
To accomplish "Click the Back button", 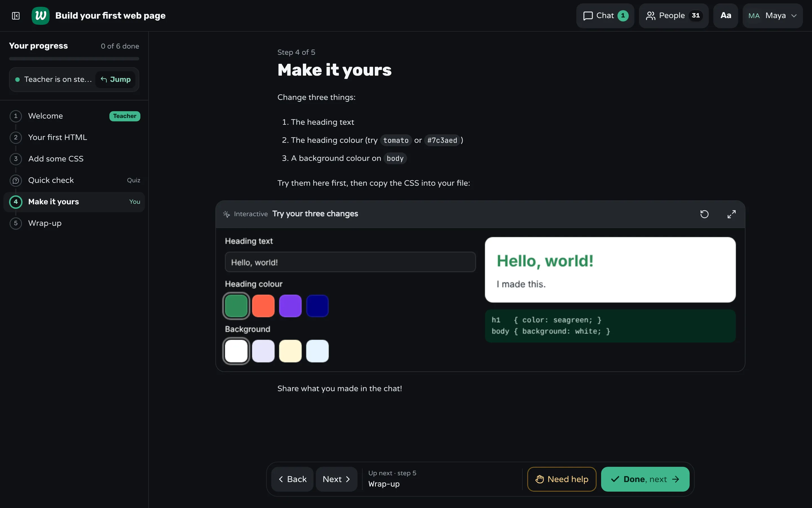I will tap(292, 479).
